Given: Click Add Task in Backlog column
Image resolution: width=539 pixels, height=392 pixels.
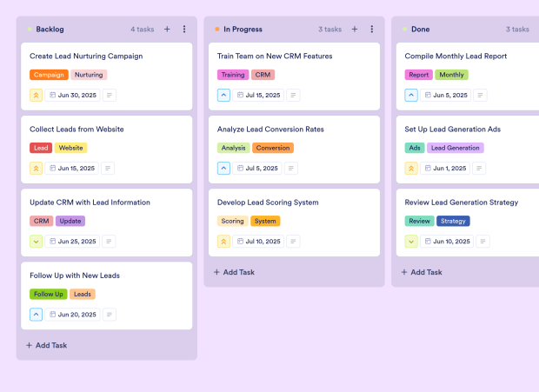Looking at the screenshot, I should 47,345.
